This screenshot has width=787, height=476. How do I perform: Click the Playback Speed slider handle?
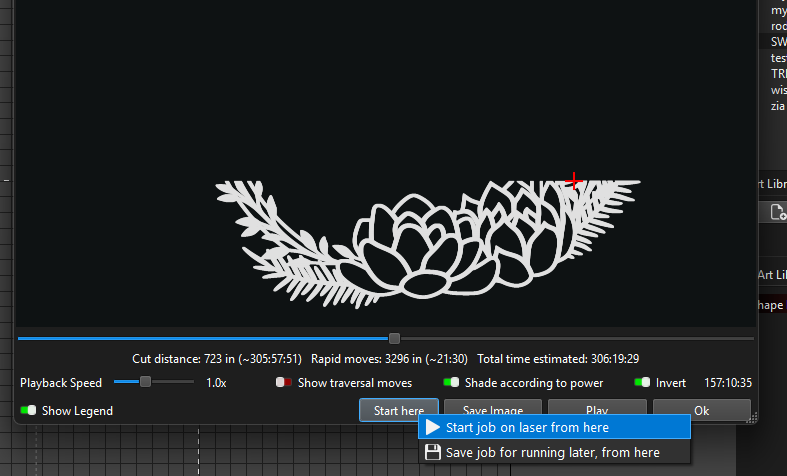point(145,382)
